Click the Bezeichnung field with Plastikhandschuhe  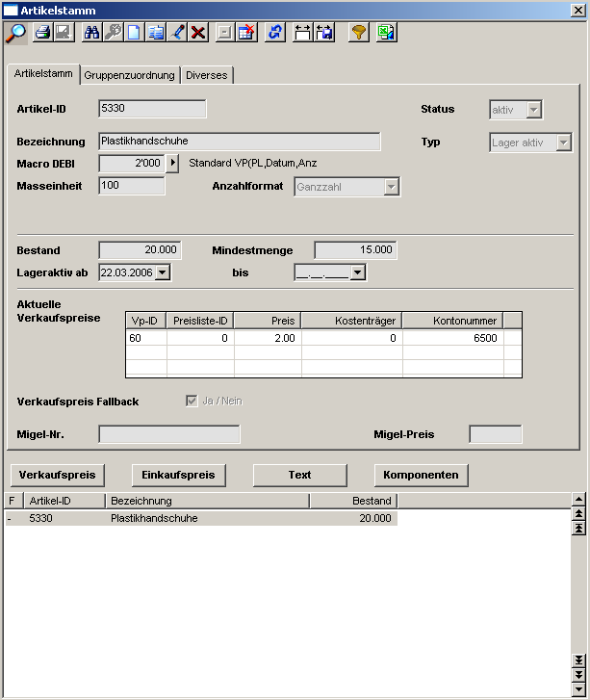tap(240, 142)
